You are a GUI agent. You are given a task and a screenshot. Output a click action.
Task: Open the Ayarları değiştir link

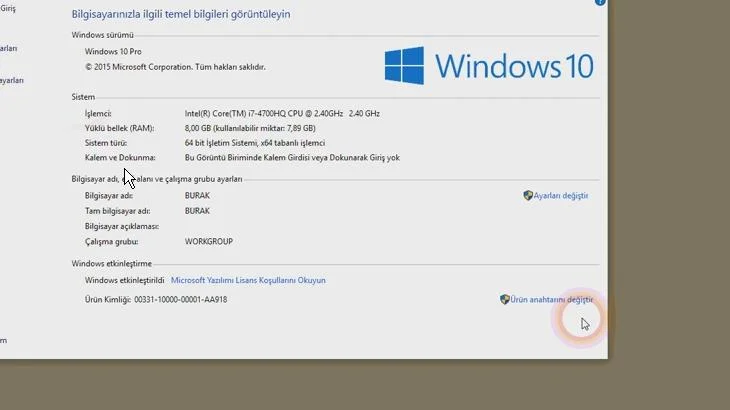pyautogui.click(x=561, y=196)
